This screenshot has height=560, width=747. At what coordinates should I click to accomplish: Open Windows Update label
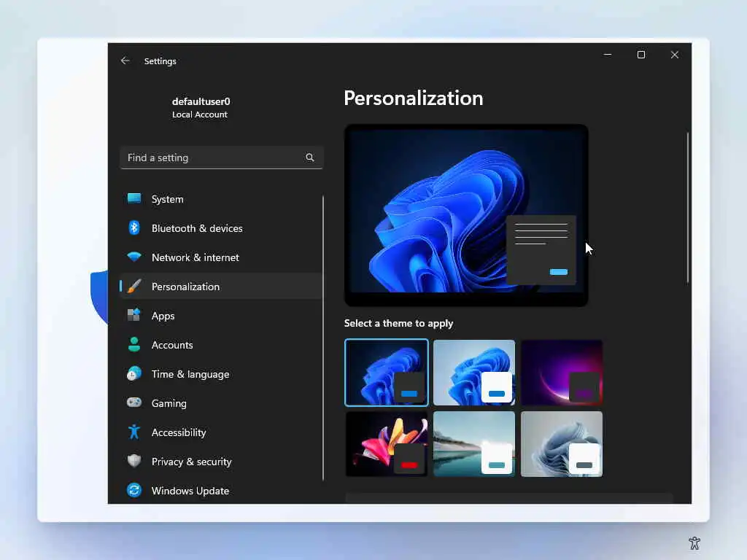pyautogui.click(x=190, y=491)
